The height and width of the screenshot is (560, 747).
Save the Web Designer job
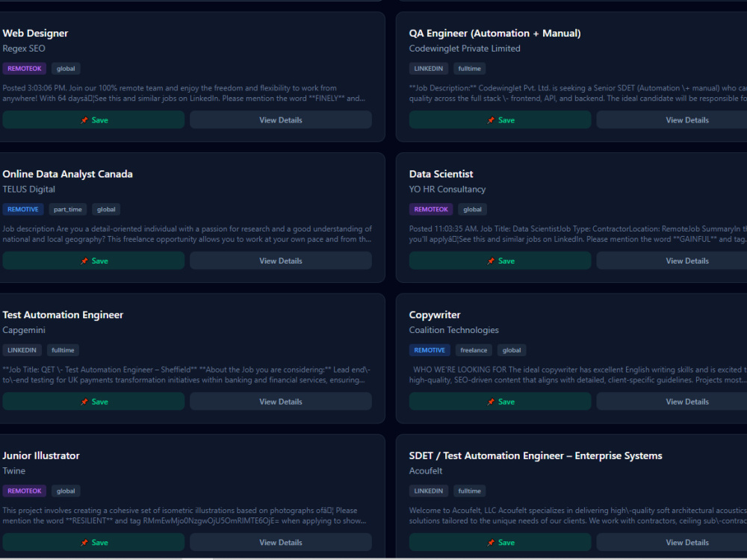[x=93, y=120]
